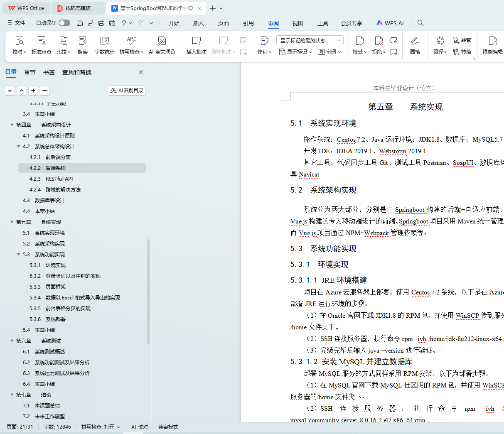Collapse the 第五章 系统实现 tree node
The image size is (504, 434).
pyautogui.click(x=12, y=222)
